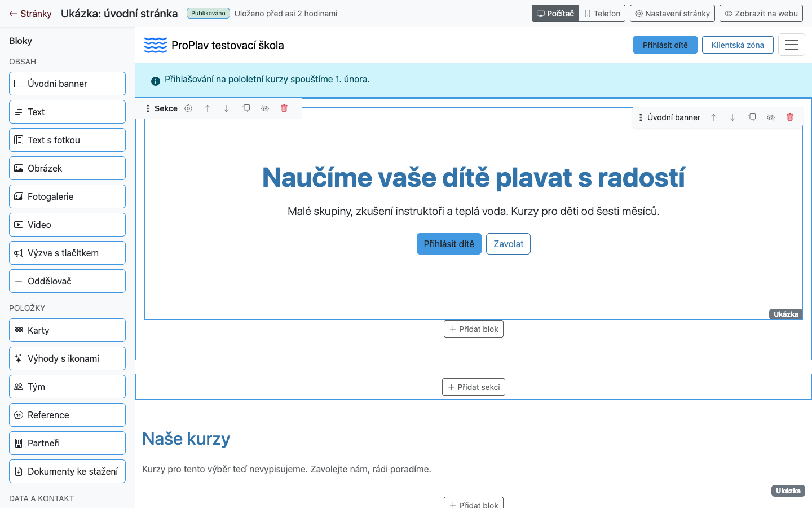The width and height of the screenshot is (812, 508).
Task: Move Úvodní banner block down
Action: click(x=732, y=117)
